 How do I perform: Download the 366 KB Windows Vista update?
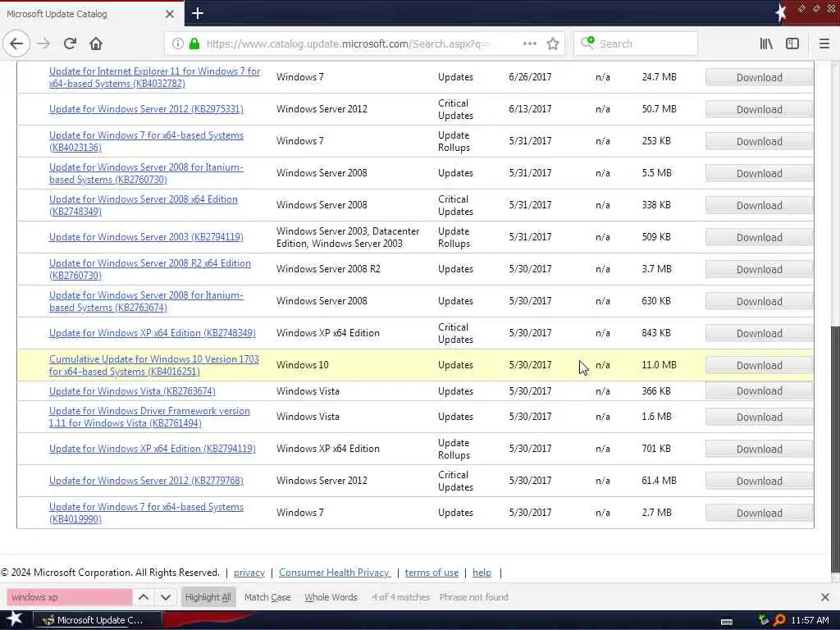click(x=759, y=391)
